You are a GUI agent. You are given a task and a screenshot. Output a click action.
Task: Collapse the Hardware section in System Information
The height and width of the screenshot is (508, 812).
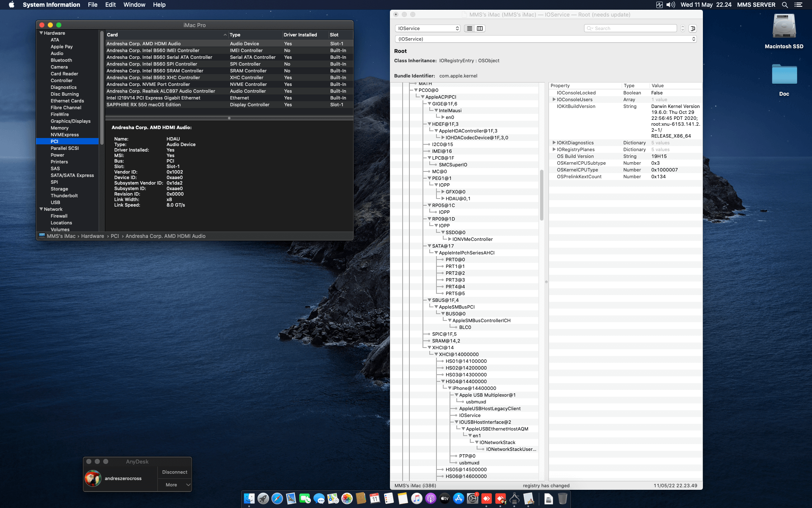(41, 33)
